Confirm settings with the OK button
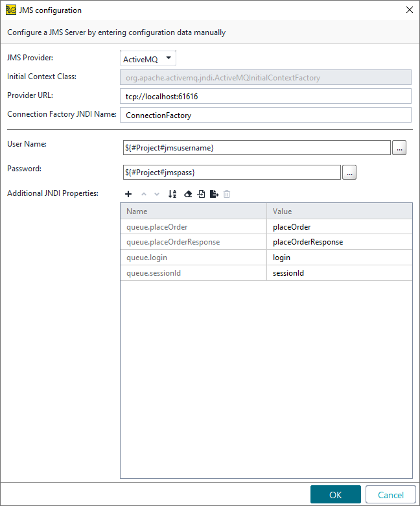Viewport: 420px width, 506px height. [x=336, y=495]
